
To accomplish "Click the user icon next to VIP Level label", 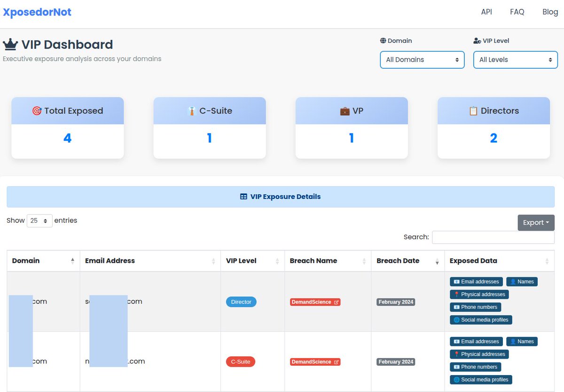I will 477,41.
